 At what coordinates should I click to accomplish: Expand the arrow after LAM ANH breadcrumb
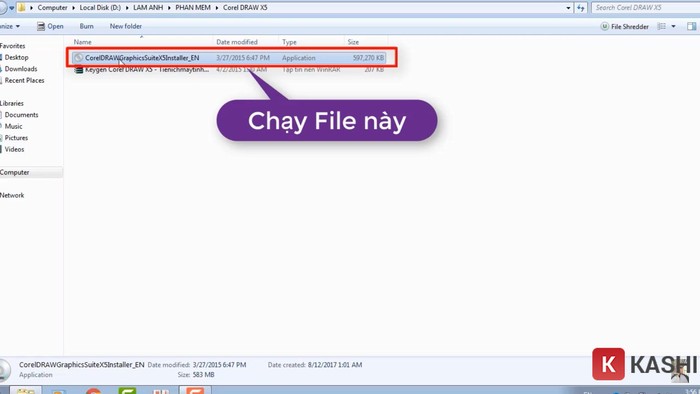click(x=169, y=8)
